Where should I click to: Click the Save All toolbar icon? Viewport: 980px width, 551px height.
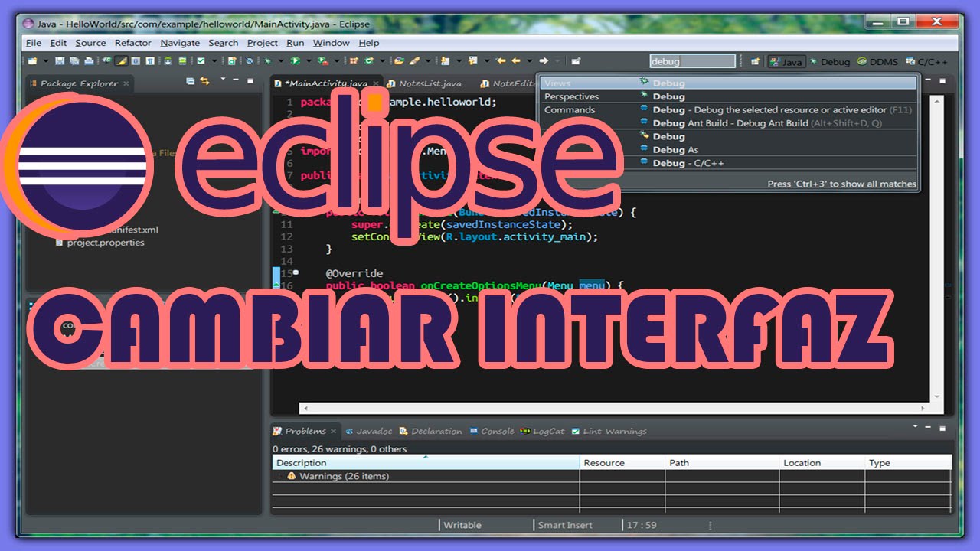click(74, 60)
